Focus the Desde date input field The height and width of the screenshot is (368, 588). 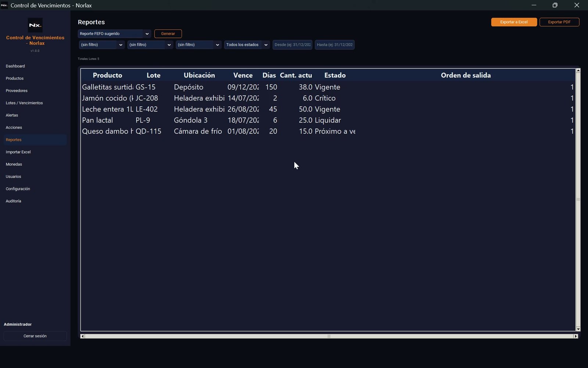[x=293, y=45]
